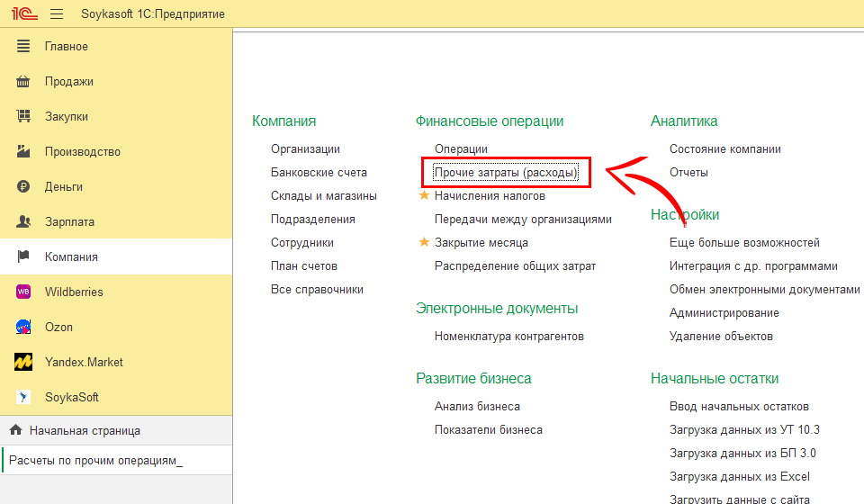Click the Wildberries icon in sidebar
Viewport: 864px width, 504px height.
(24, 292)
